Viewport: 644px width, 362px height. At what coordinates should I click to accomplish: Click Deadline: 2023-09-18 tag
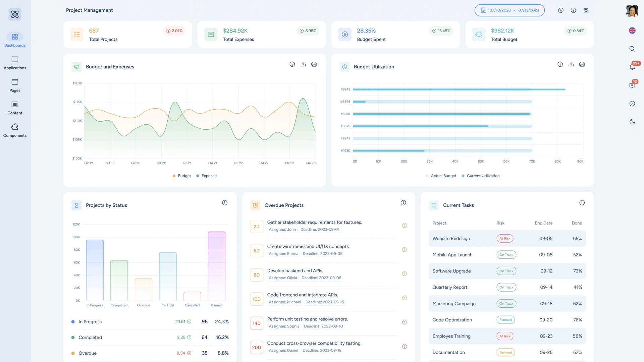(x=322, y=351)
